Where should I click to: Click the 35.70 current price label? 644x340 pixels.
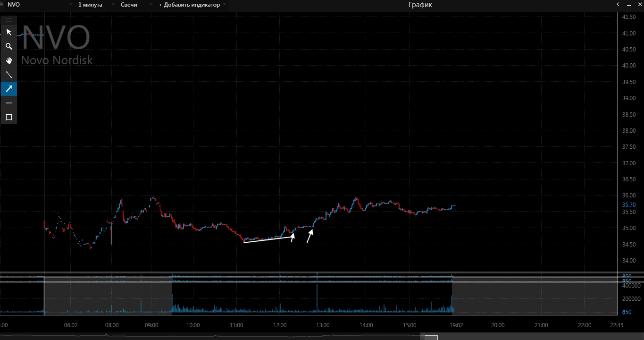628,205
